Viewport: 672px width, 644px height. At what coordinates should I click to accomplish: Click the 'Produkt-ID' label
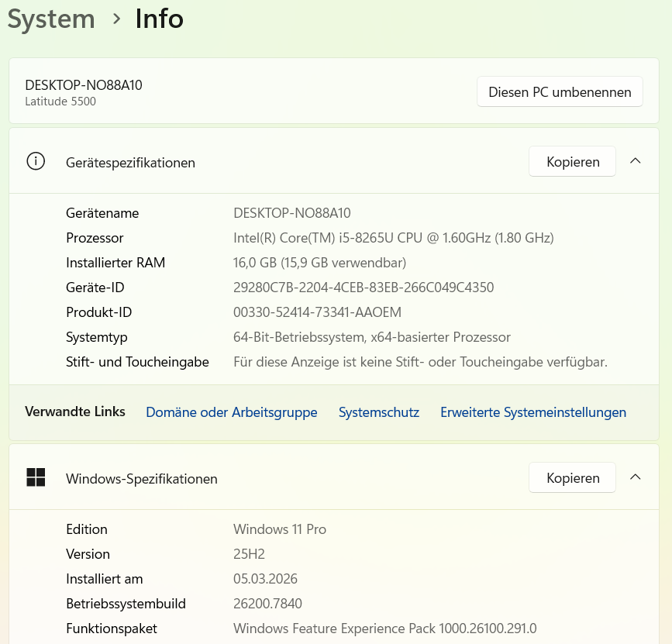98,312
